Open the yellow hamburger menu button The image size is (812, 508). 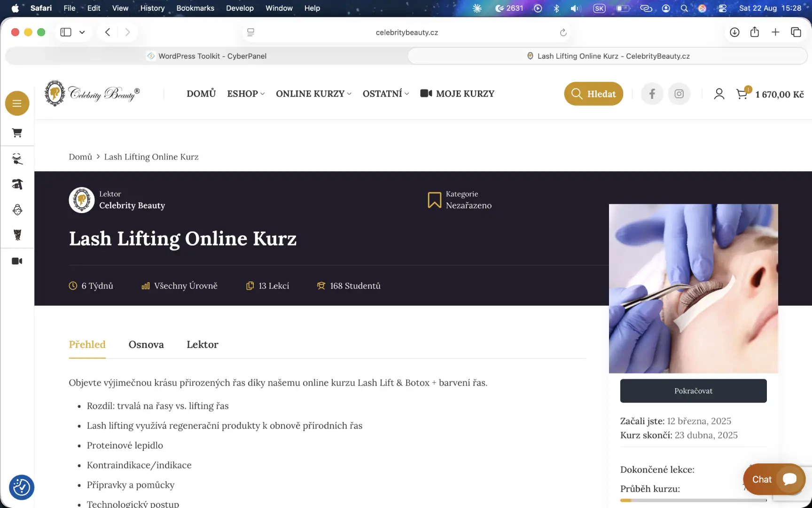click(17, 103)
